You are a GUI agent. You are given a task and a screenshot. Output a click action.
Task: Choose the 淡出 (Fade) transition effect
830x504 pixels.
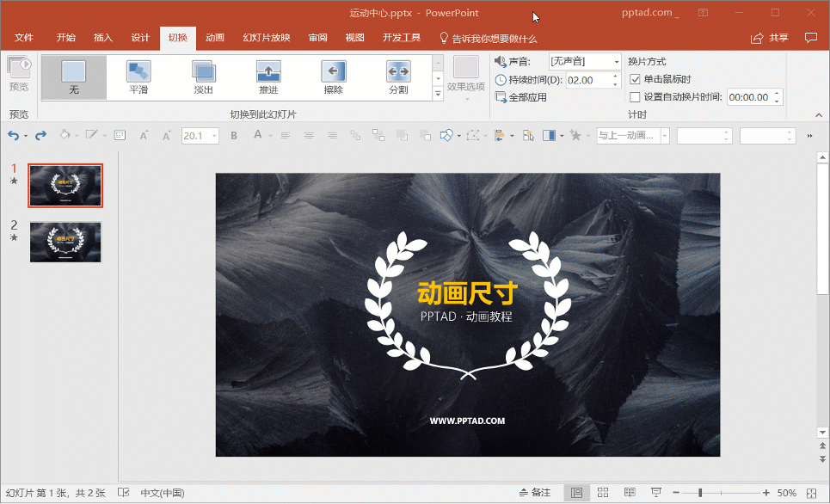204,76
